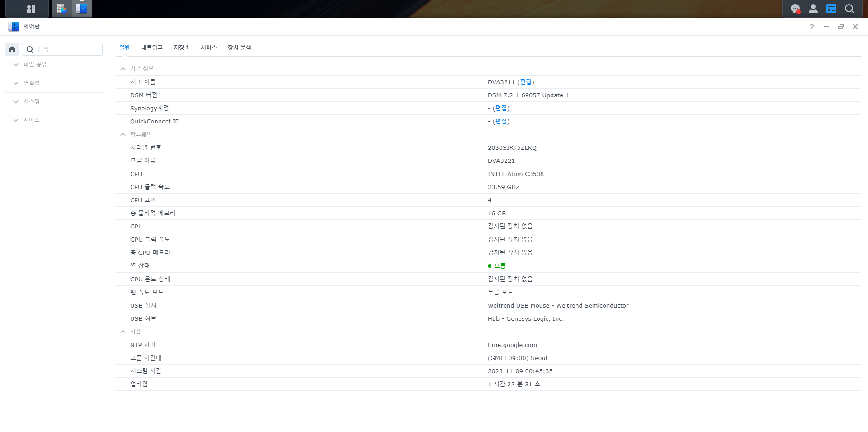Image resolution: width=868 pixels, height=432 pixels.
Task: Select model name value DVA3221
Action: pyautogui.click(x=501, y=161)
